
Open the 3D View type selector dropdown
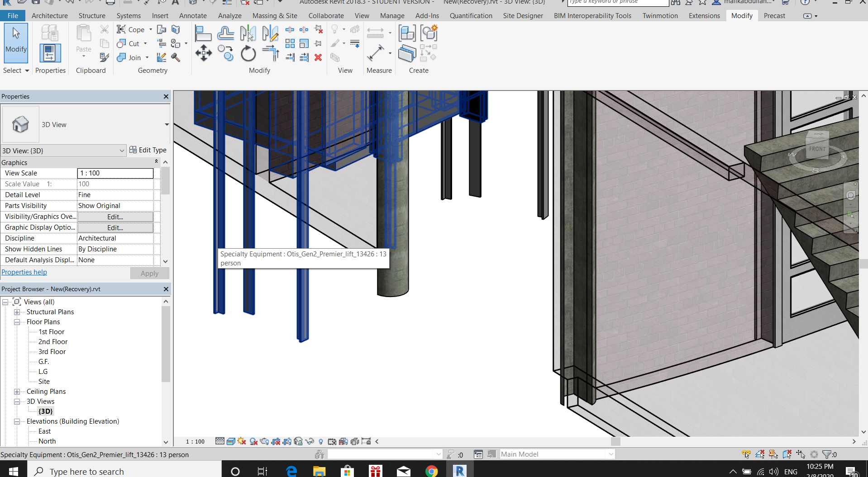(167, 125)
